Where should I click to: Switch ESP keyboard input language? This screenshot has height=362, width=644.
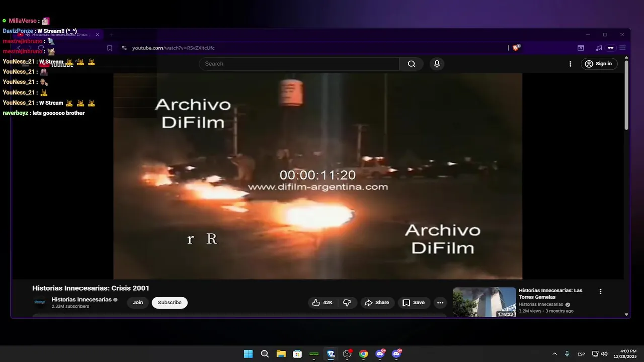[581, 354]
